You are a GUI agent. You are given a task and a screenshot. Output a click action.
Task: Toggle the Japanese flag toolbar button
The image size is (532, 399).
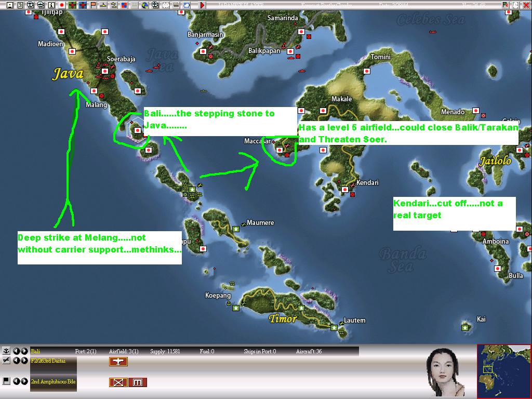(x=62, y=5)
